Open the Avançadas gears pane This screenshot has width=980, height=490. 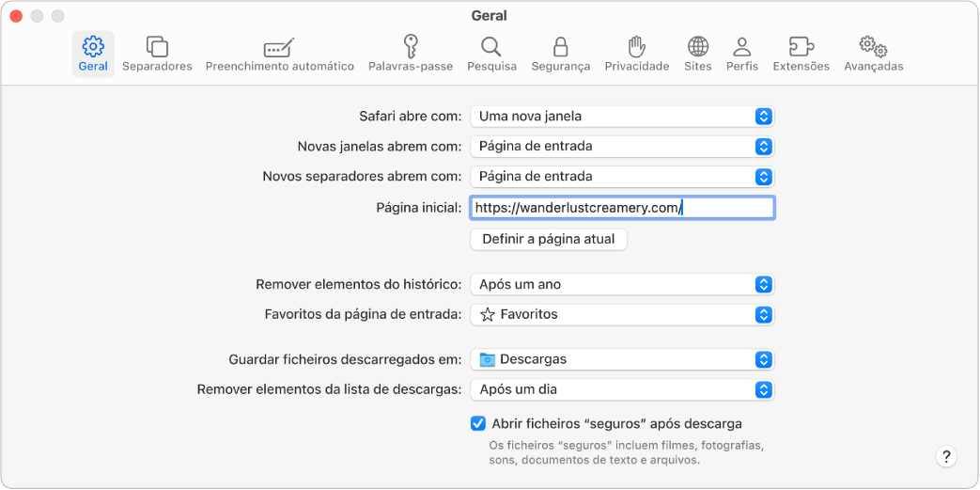[873, 54]
